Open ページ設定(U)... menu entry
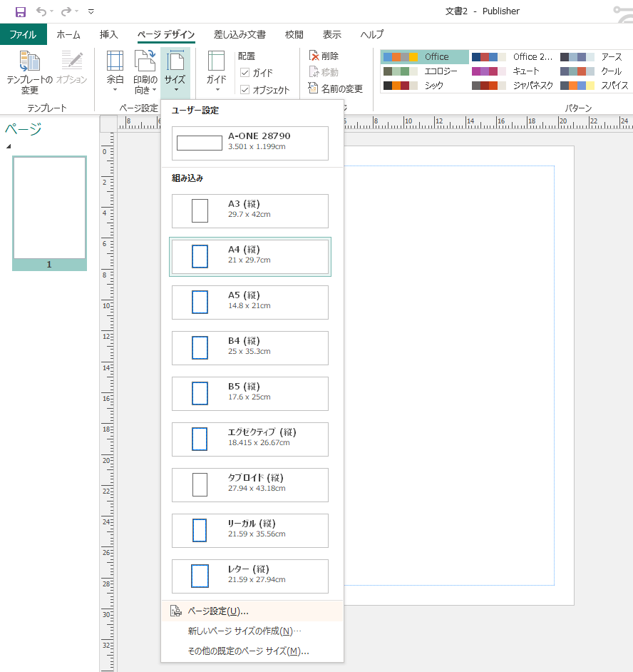Image resolution: width=633 pixels, height=672 pixels. click(x=252, y=611)
